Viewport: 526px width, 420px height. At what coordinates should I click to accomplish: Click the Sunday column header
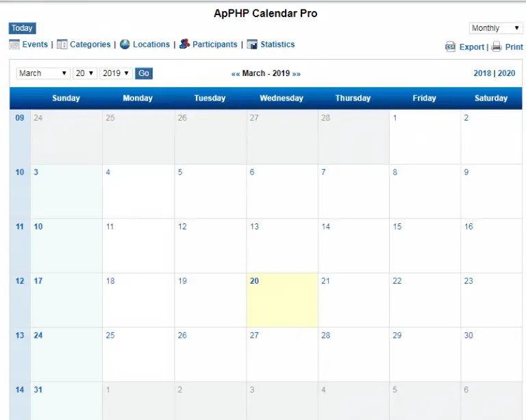point(66,98)
